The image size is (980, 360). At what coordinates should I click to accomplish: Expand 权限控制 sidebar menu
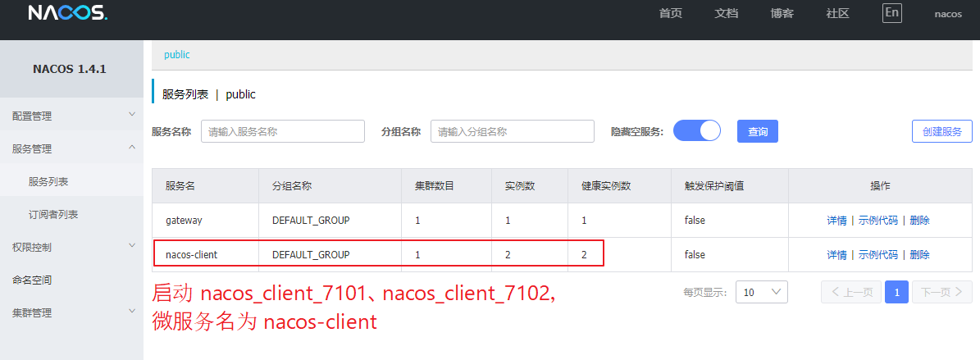[x=72, y=247]
